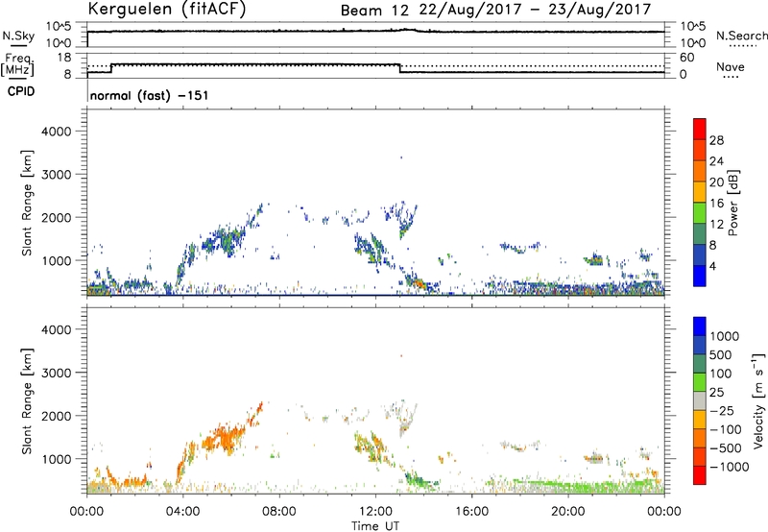
Task: Click the 'N.Search' legend label
Action: point(741,36)
